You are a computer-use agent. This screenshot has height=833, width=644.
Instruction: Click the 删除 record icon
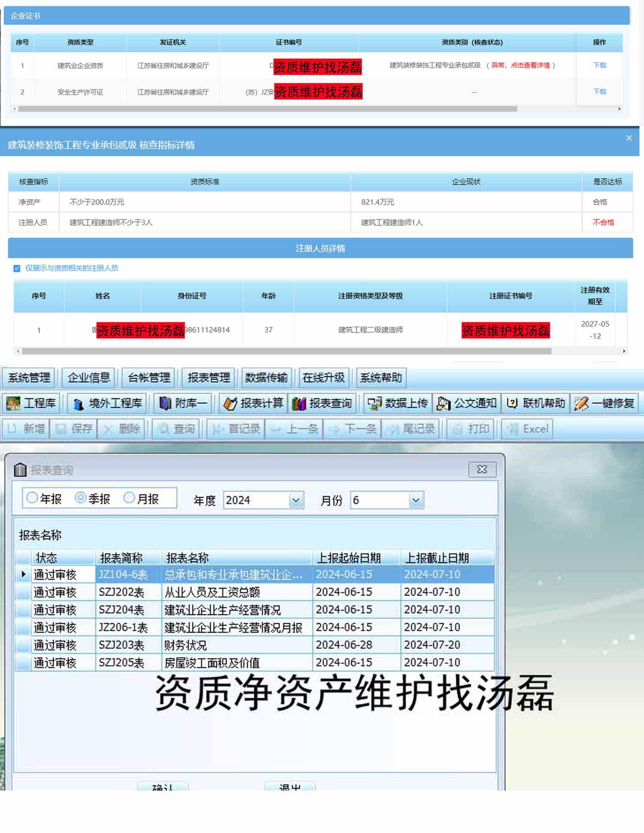[x=122, y=429]
